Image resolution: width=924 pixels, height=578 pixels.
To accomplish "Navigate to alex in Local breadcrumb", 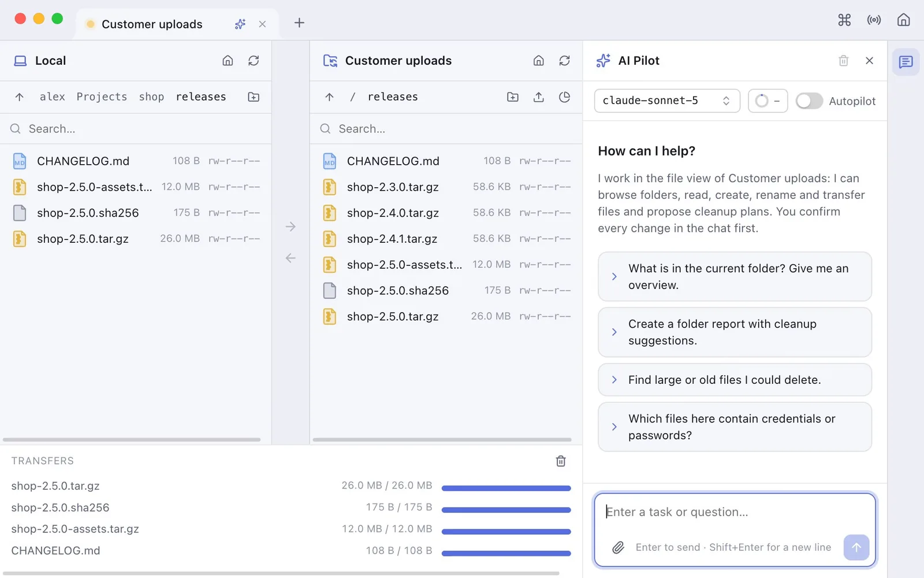I will tap(53, 97).
